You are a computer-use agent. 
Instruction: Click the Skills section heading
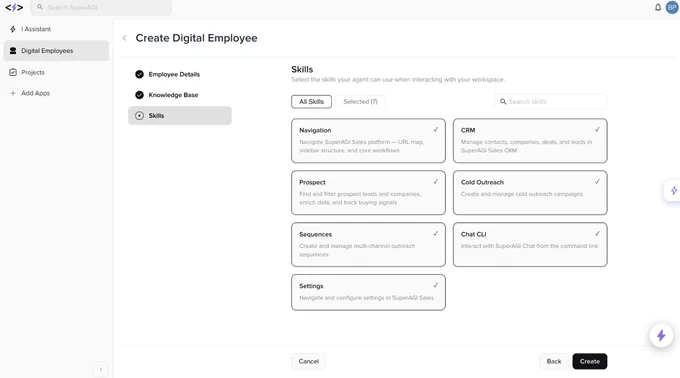(x=302, y=69)
